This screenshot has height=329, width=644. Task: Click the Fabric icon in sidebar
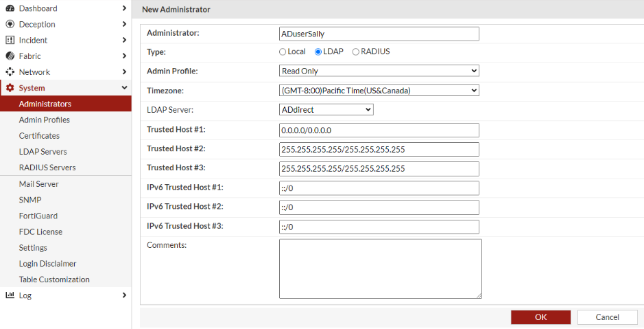tap(10, 56)
